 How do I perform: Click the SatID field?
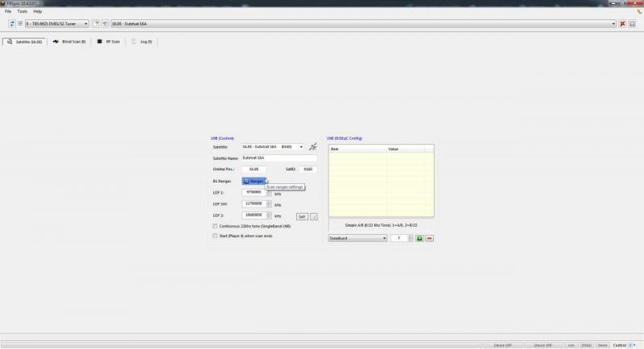(308, 170)
